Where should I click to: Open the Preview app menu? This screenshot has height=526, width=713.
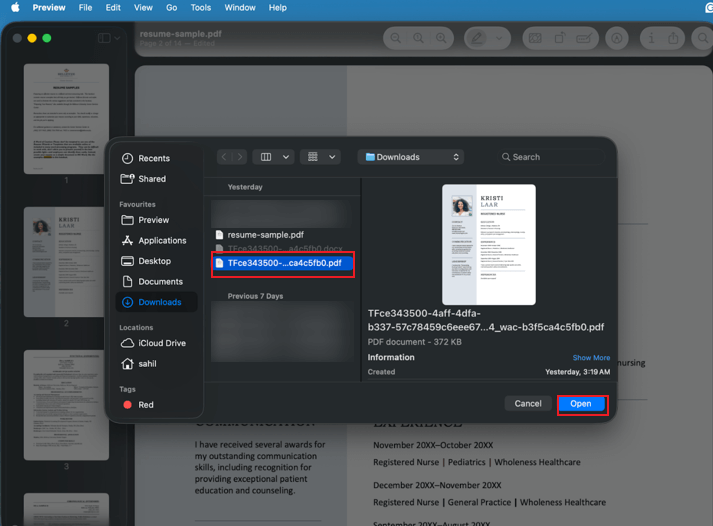[x=49, y=8]
